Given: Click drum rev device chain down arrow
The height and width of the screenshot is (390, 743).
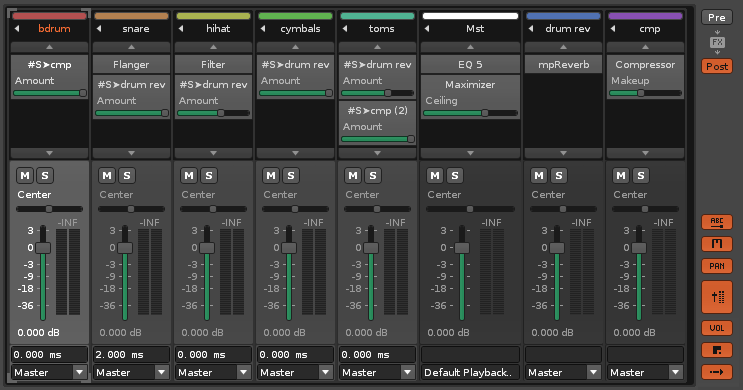Looking at the screenshot, I should click(x=563, y=153).
